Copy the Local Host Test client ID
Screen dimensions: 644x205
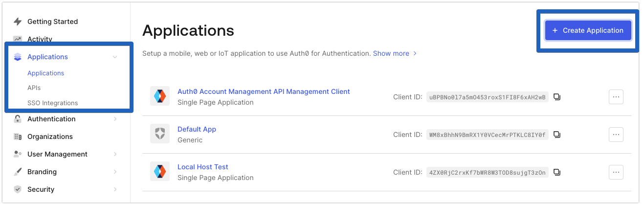[x=556, y=172]
